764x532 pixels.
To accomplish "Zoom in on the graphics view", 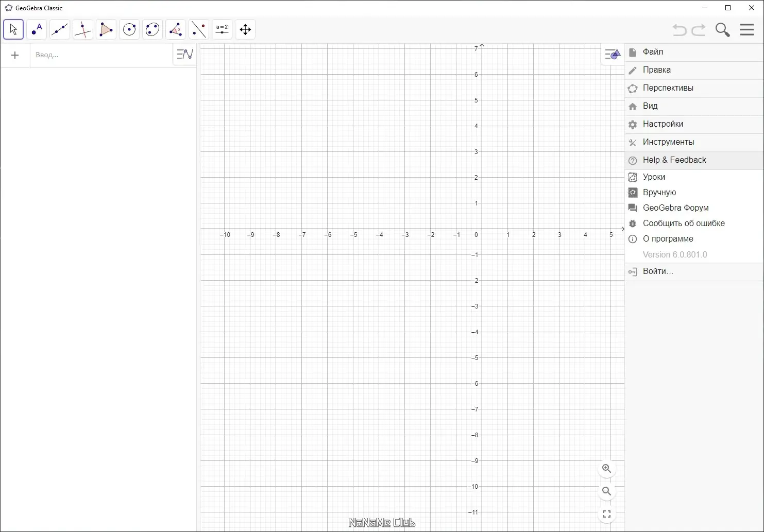I will [607, 469].
